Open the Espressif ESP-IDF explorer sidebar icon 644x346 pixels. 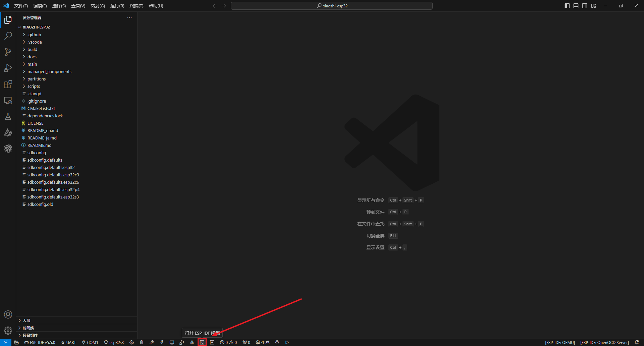[8, 149]
